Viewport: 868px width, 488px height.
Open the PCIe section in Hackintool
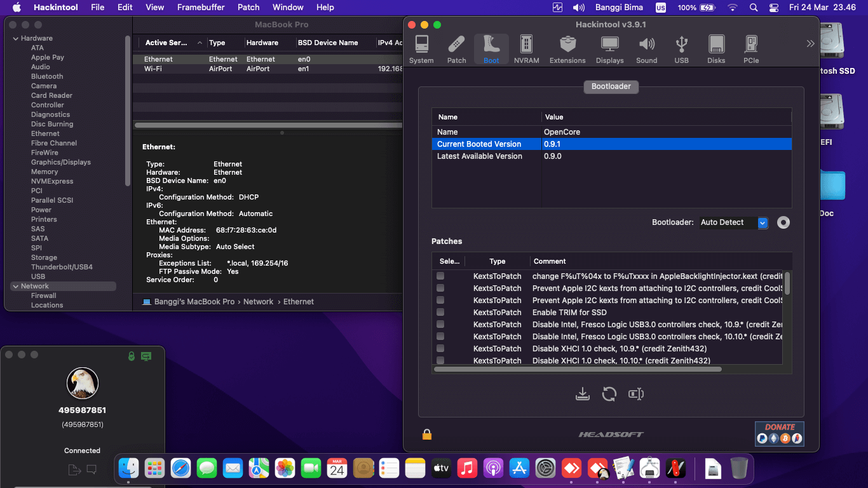[x=751, y=50]
